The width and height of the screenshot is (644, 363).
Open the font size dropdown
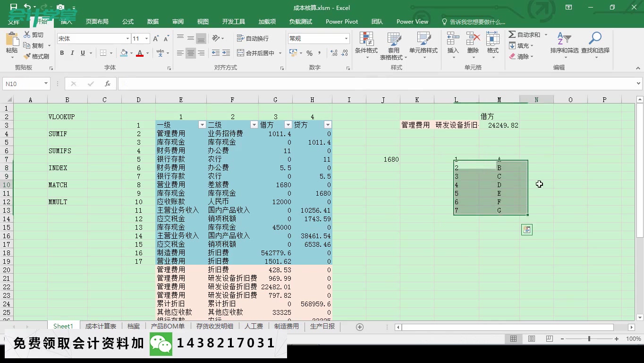(147, 39)
